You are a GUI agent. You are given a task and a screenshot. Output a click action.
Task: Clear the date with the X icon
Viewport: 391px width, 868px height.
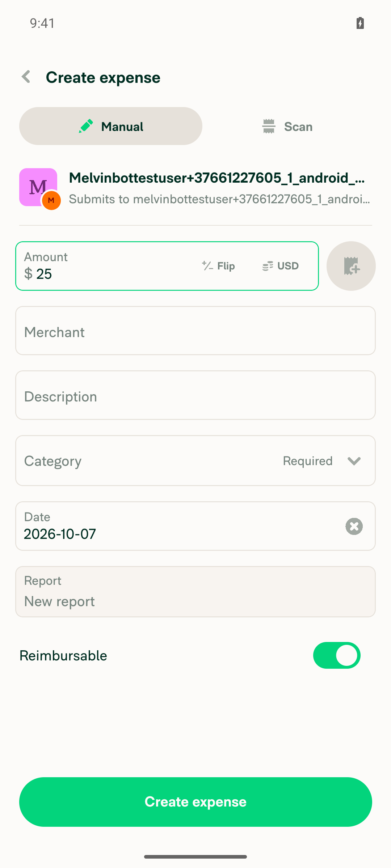(354, 526)
